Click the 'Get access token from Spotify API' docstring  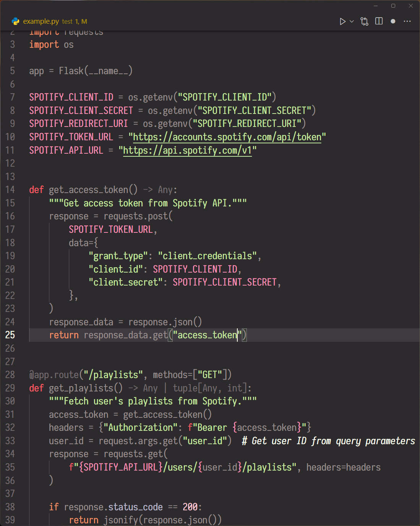(148, 203)
